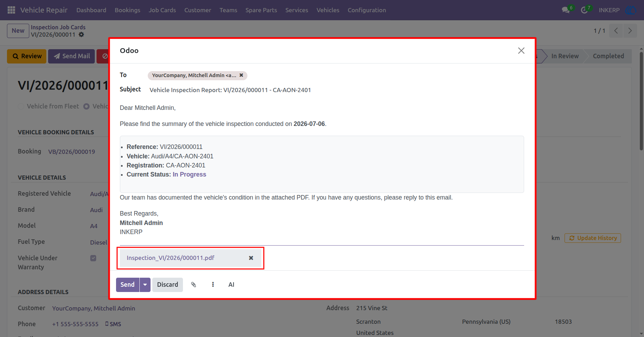Remove the Inspection_VI/2026/000011.pdf attachment

pos(251,258)
